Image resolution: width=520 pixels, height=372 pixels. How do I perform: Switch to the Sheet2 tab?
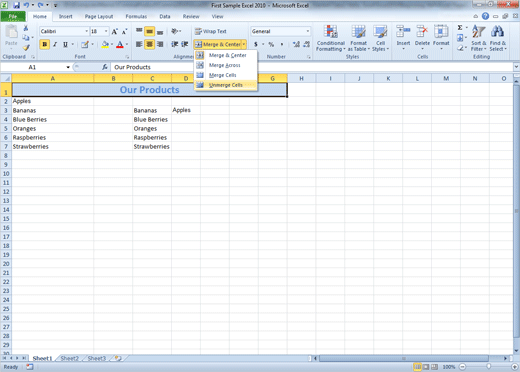[70, 358]
